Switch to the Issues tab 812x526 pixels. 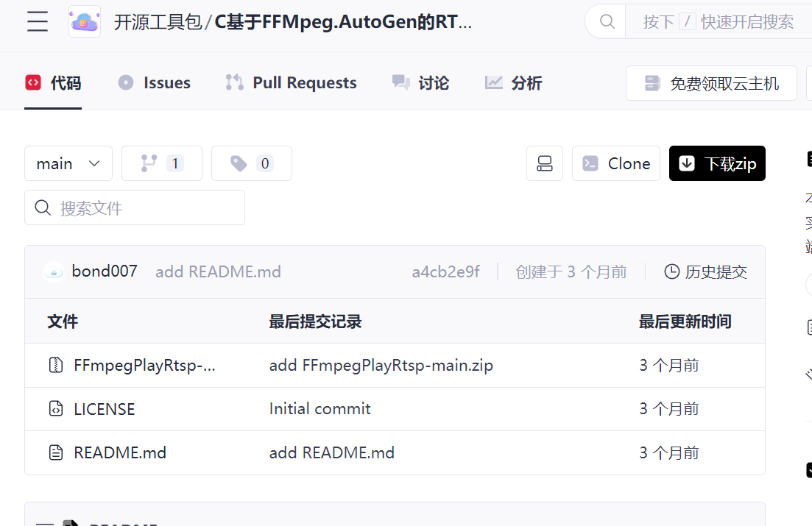(154, 82)
